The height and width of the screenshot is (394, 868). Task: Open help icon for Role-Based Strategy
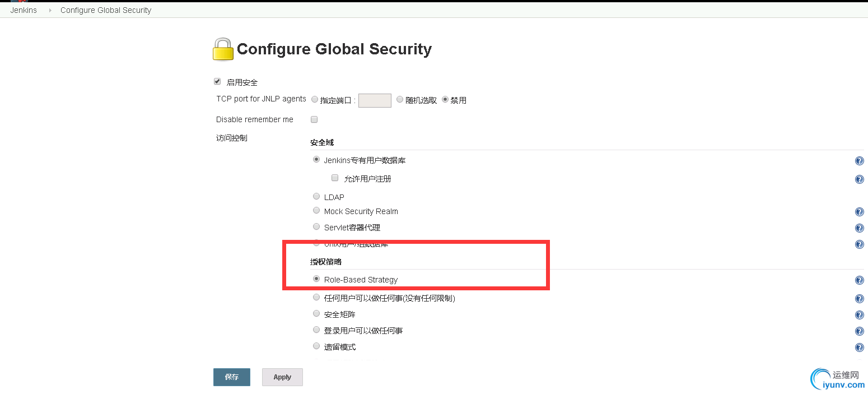tap(859, 280)
